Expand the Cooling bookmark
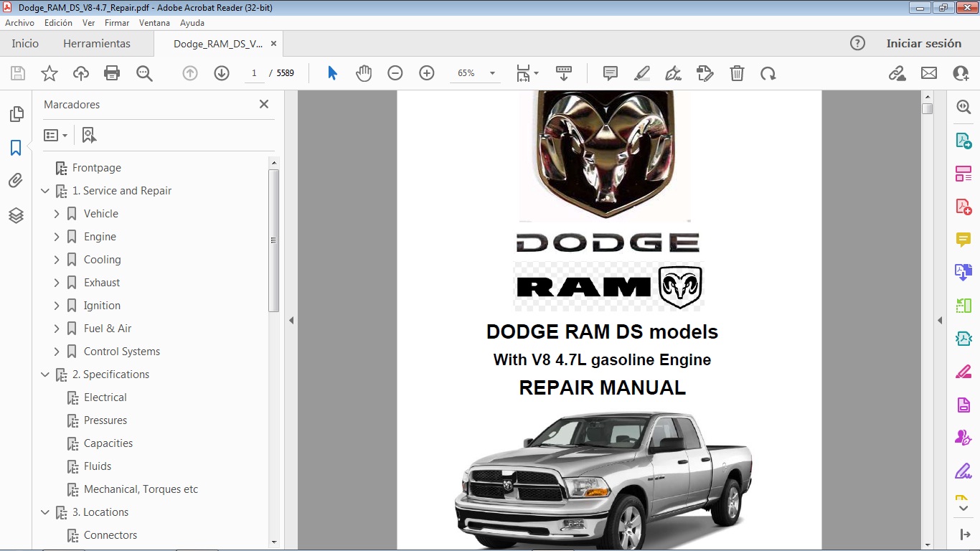The height and width of the screenshot is (551, 980). point(57,260)
